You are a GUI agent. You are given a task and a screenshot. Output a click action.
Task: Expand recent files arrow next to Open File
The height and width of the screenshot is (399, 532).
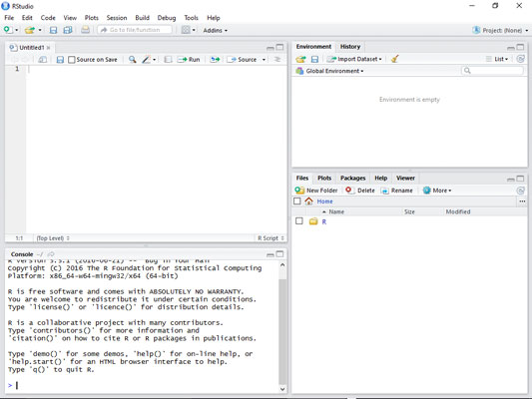coord(40,30)
